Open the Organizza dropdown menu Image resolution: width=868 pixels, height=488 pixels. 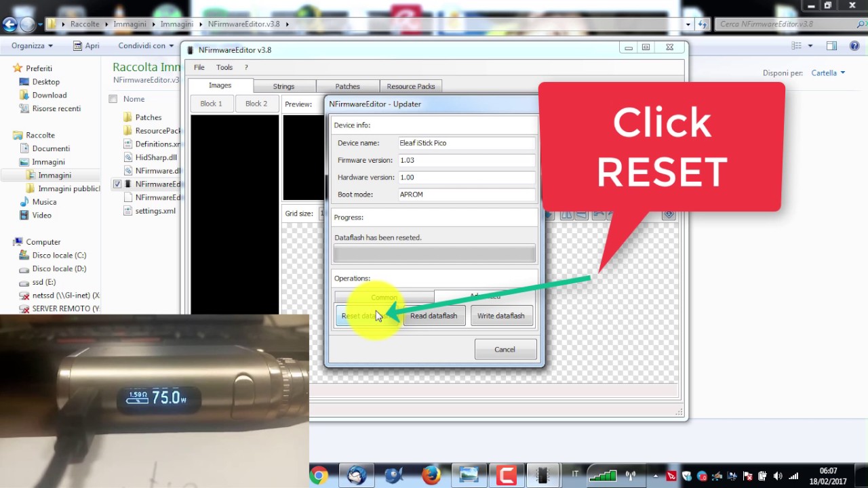(x=32, y=45)
